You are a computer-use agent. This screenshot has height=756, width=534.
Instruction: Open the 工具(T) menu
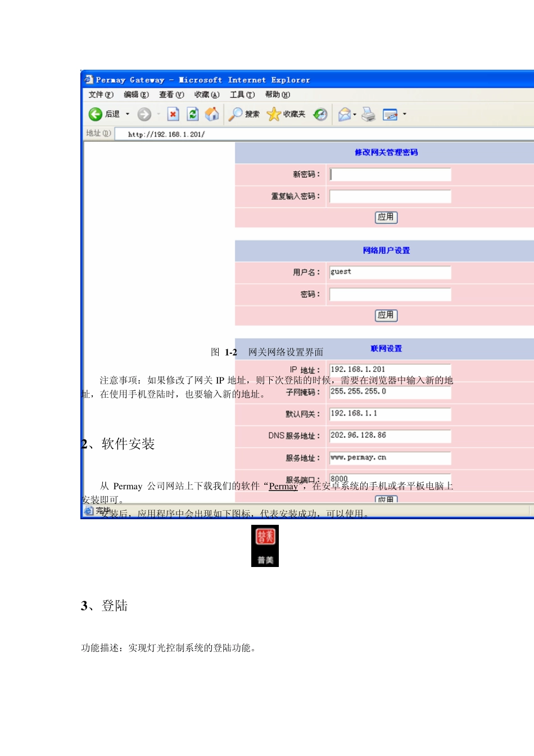tap(242, 94)
